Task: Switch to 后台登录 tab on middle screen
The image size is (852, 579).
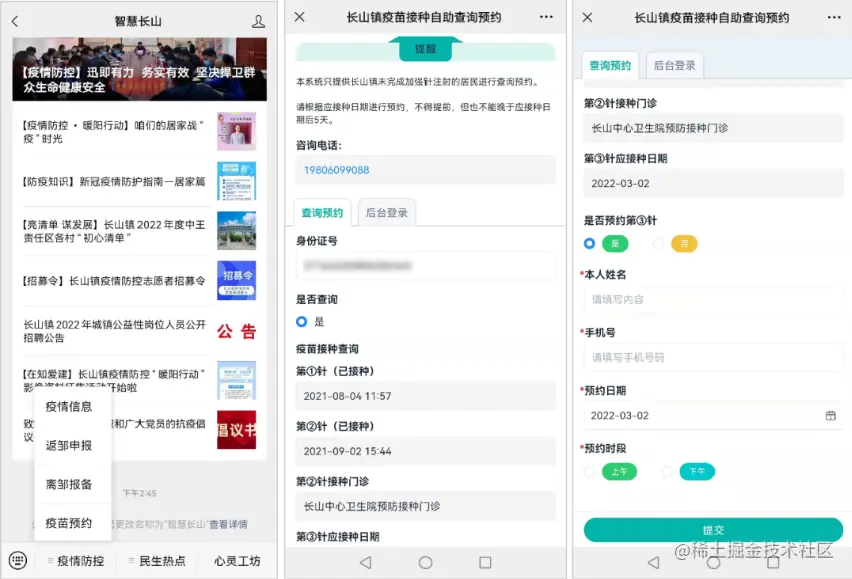Action: pos(386,212)
